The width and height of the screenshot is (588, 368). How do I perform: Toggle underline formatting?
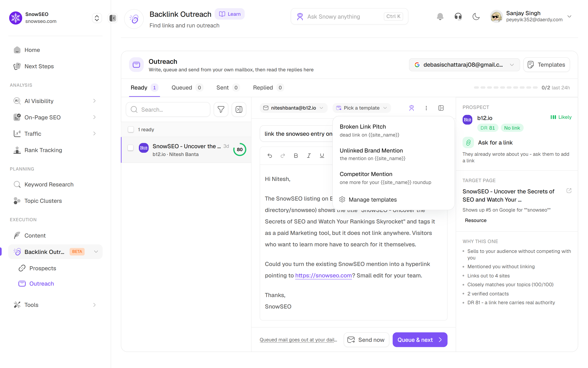pyautogui.click(x=322, y=156)
